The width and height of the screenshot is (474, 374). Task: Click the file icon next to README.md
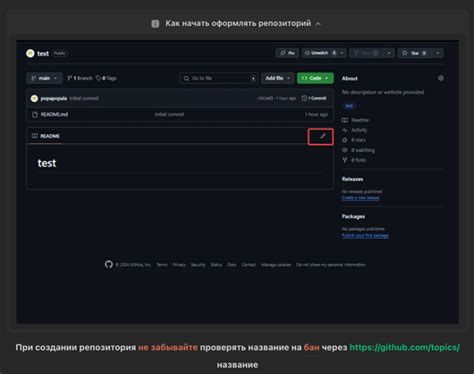point(35,114)
